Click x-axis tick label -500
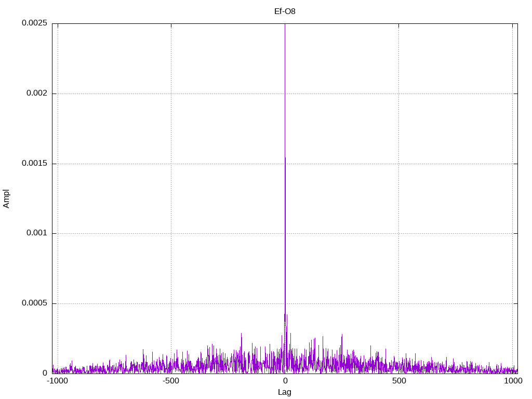The width and height of the screenshot is (532, 399). (x=171, y=381)
